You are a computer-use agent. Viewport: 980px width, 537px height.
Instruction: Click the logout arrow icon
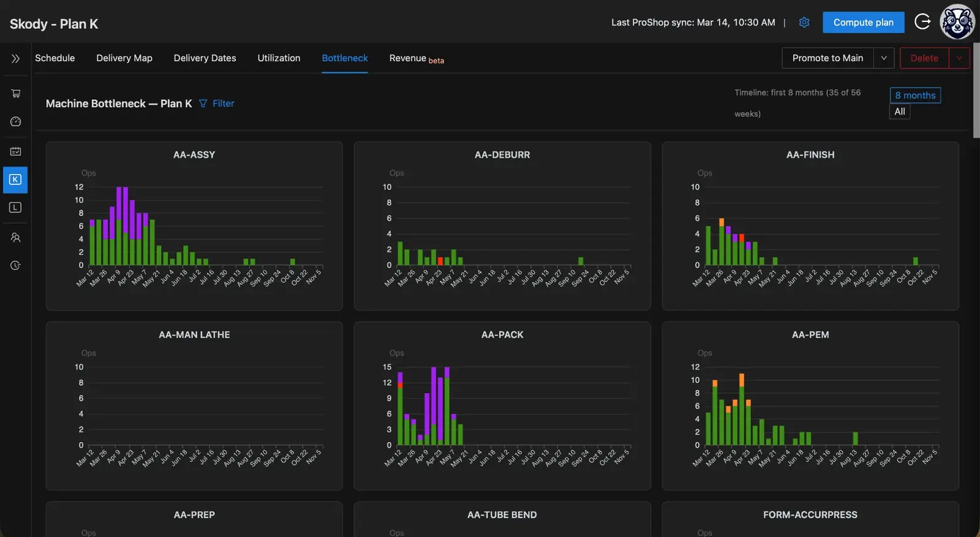tap(922, 22)
